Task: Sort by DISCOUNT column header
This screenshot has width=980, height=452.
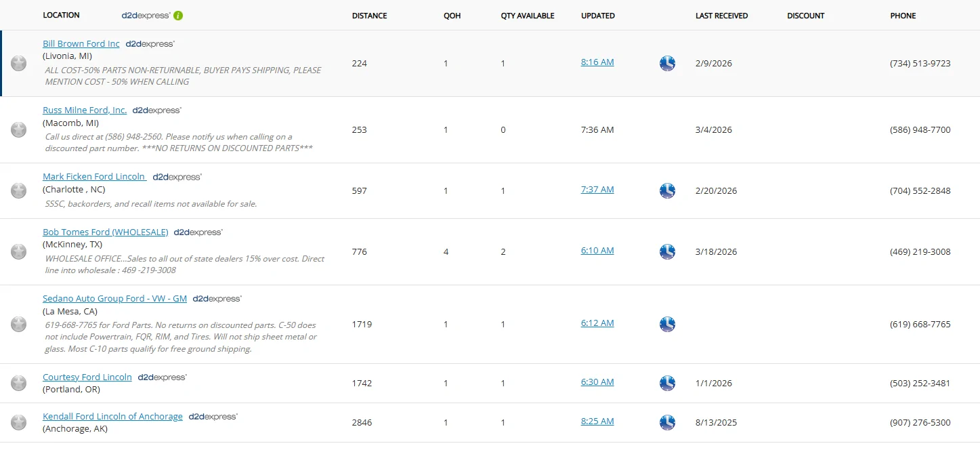Action: click(806, 16)
